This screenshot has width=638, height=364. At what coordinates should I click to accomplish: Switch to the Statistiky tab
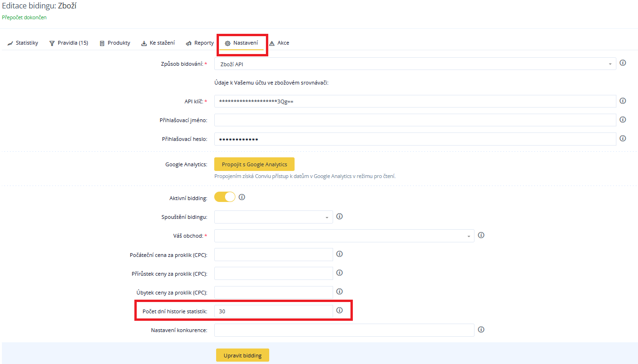(23, 43)
